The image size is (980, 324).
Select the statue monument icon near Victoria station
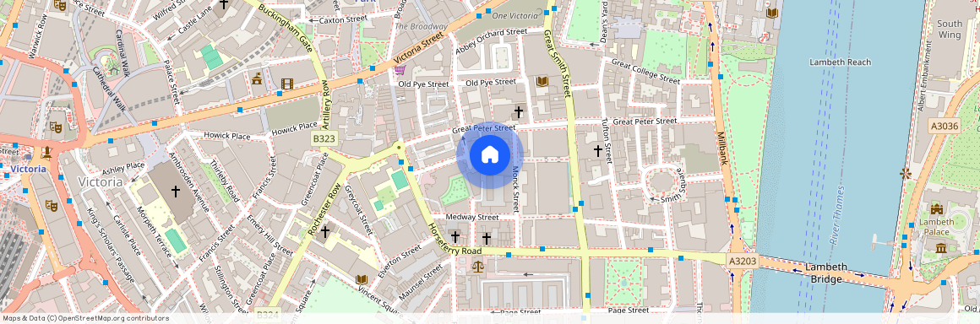(x=46, y=153)
